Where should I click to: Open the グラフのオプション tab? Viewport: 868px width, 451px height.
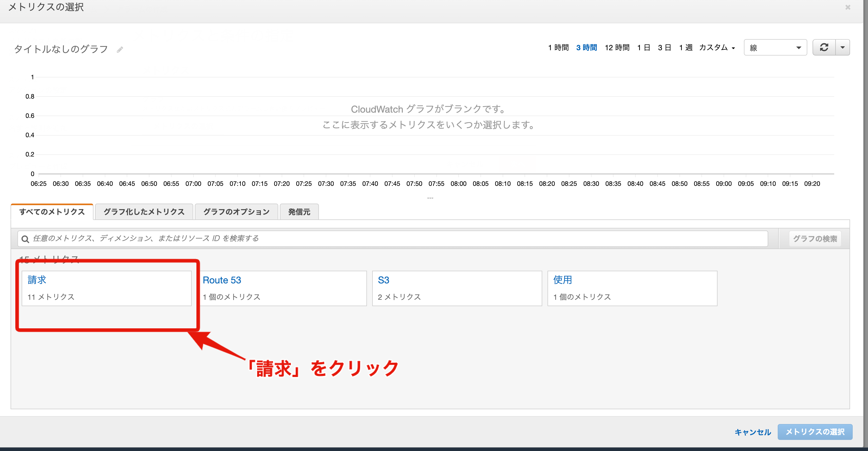click(x=236, y=212)
